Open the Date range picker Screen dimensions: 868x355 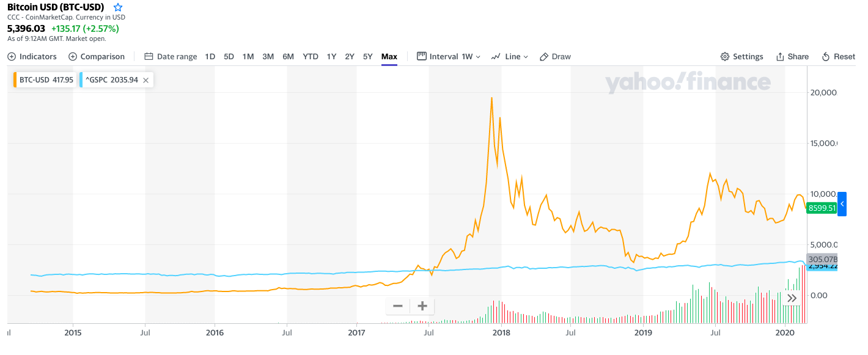pos(171,56)
